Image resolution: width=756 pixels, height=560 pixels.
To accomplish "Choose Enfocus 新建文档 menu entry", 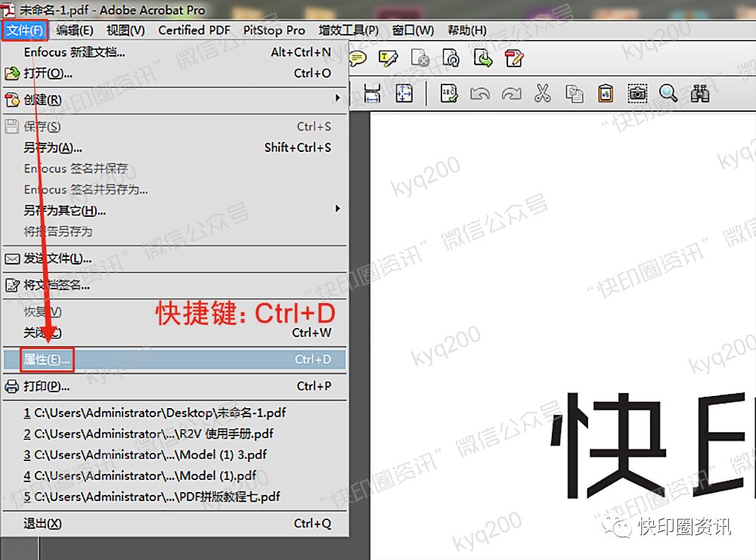I will [x=175, y=52].
